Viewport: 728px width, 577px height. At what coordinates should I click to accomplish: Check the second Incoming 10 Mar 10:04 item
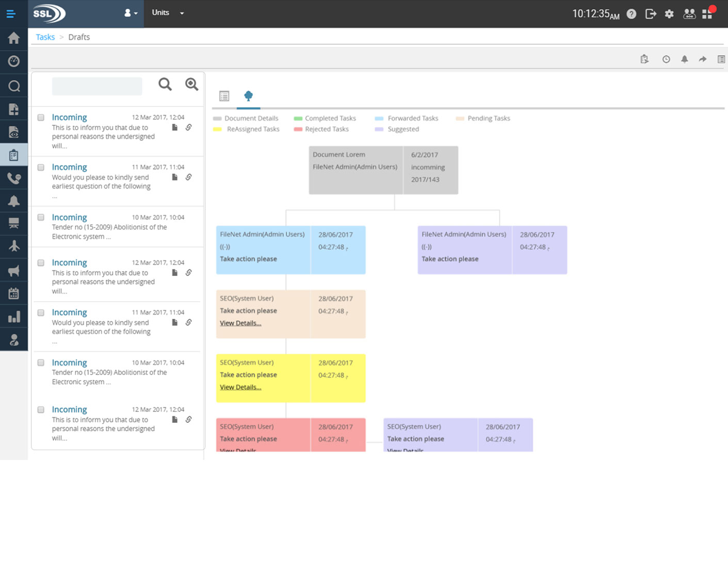tap(41, 363)
